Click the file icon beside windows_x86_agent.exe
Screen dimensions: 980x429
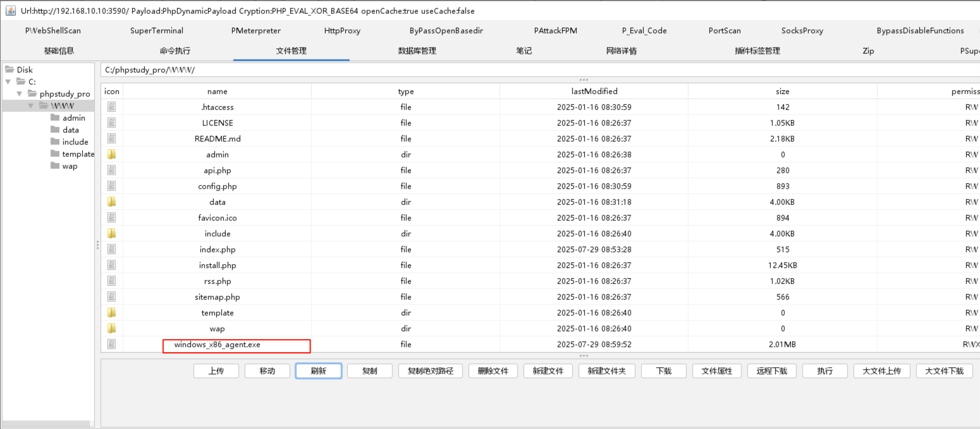pyautogui.click(x=111, y=344)
